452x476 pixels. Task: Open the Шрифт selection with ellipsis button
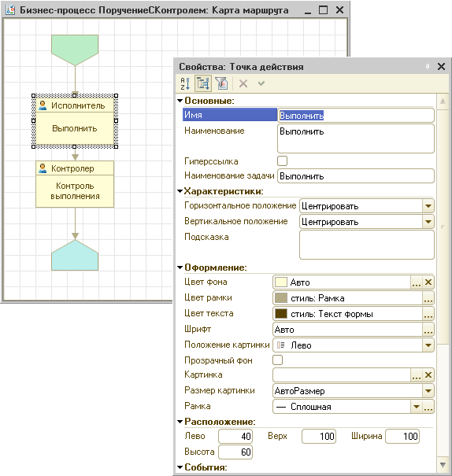tap(428, 330)
